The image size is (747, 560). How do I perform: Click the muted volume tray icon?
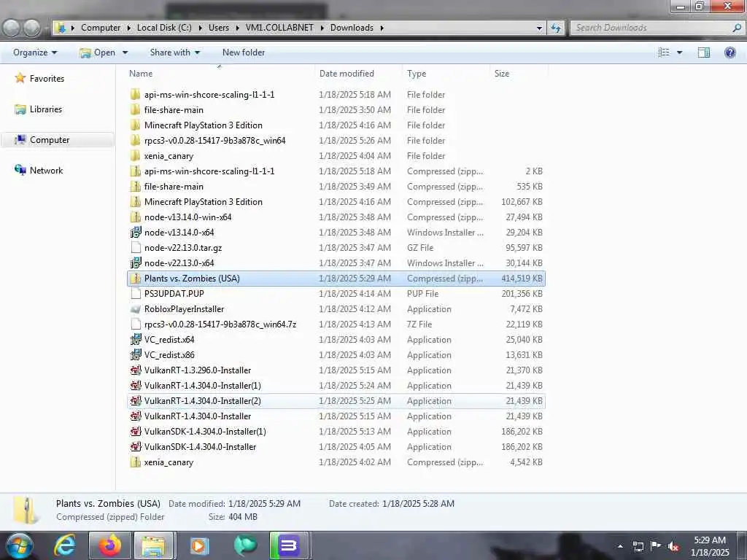[673, 545]
